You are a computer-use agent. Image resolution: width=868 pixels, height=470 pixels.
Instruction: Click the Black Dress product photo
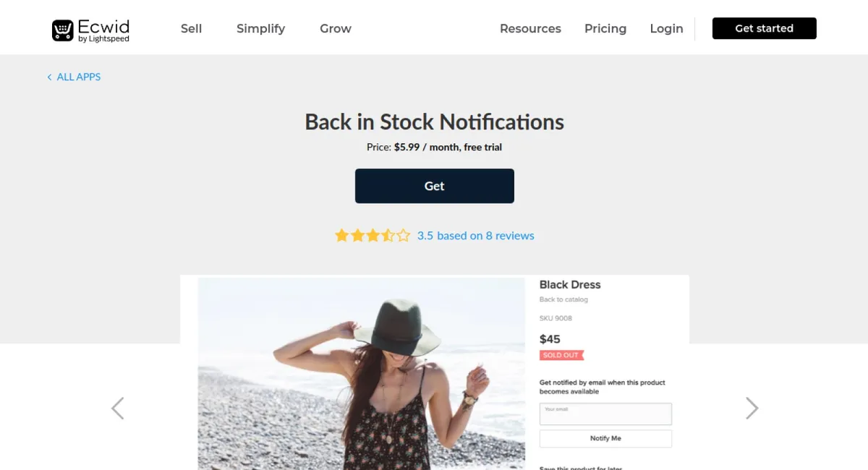point(361,373)
